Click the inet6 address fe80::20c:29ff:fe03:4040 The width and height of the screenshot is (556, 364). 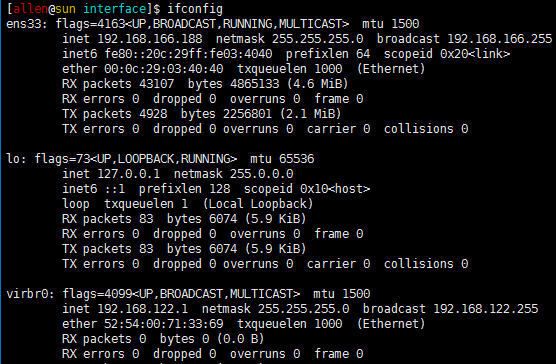(x=188, y=54)
